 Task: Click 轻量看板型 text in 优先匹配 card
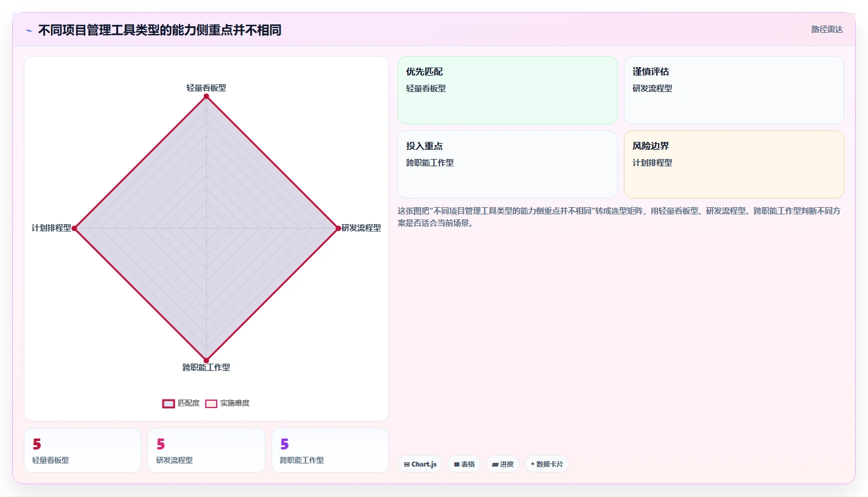click(x=426, y=88)
